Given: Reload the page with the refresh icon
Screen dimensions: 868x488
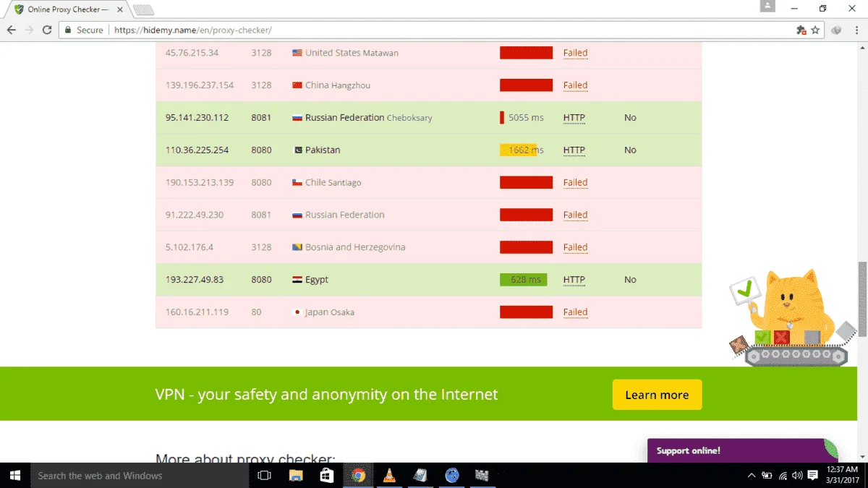Looking at the screenshot, I should pyautogui.click(x=47, y=30).
